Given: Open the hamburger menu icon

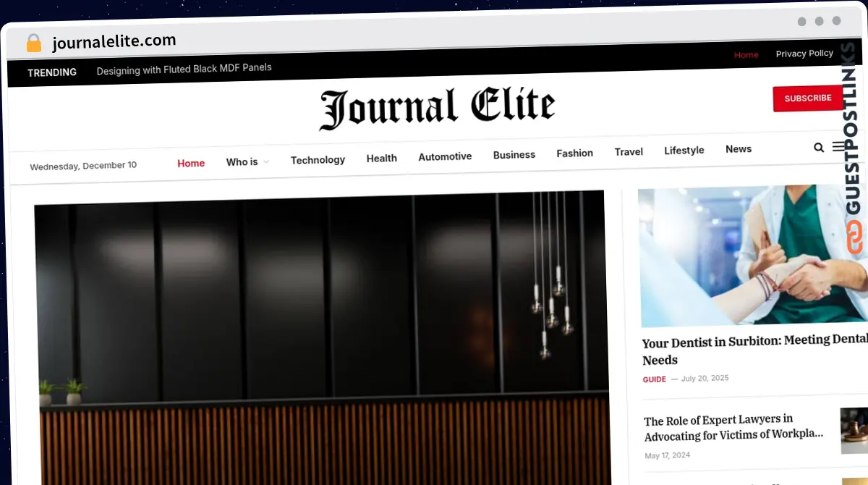Looking at the screenshot, I should pyautogui.click(x=838, y=147).
